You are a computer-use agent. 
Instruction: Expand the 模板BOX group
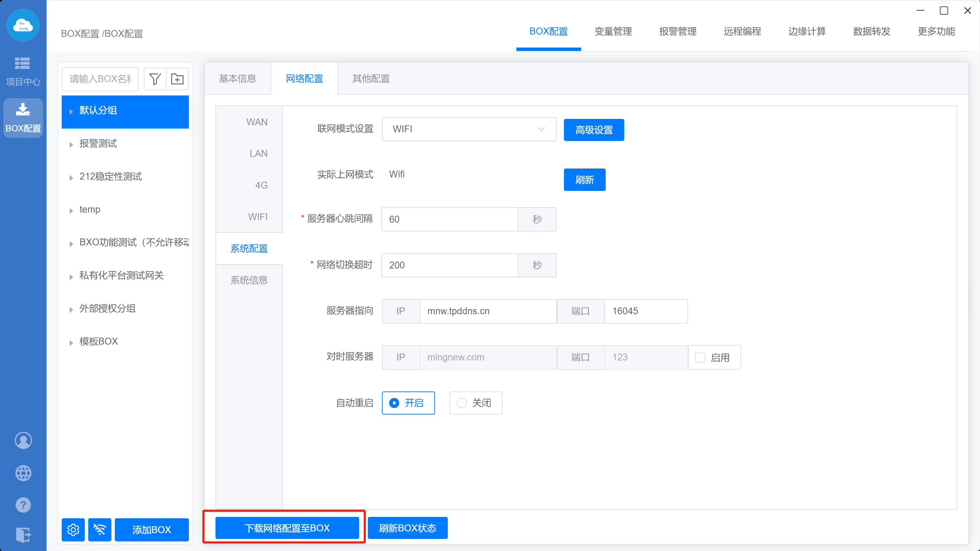coord(71,343)
